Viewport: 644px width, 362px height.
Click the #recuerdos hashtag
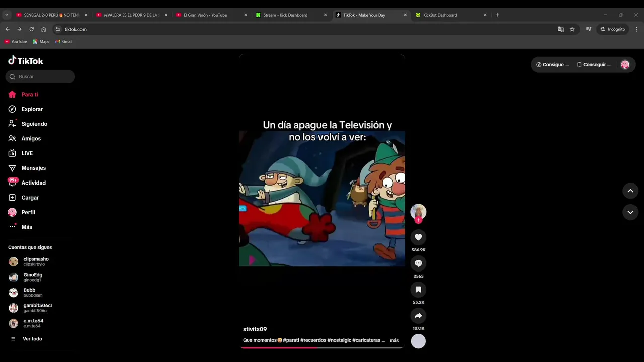coord(313,340)
